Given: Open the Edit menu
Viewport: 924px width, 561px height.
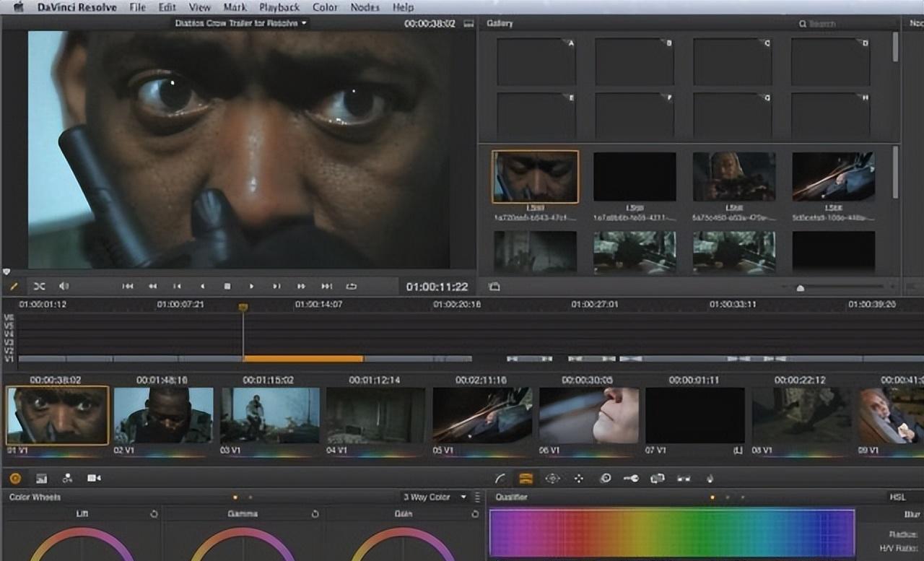Looking at the screenshot, I should coord(167,7).
